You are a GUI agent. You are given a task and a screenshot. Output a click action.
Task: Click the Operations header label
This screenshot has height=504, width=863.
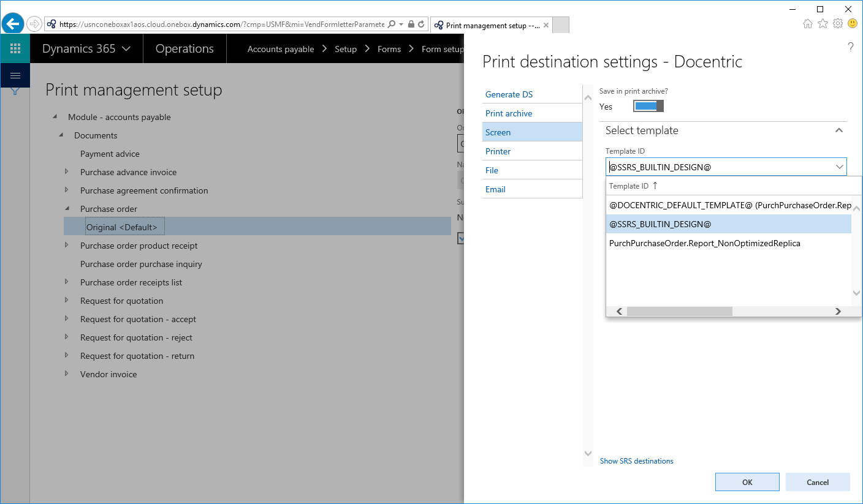point(184,49)
